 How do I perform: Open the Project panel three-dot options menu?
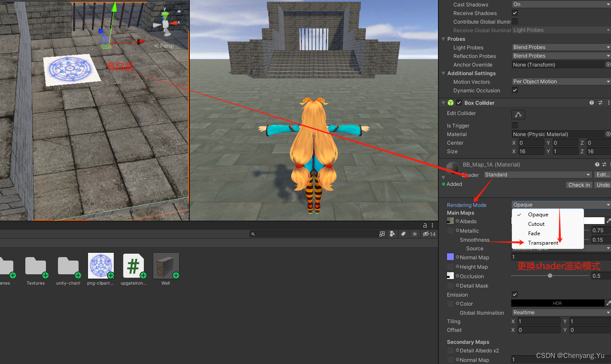click(432, 225)
